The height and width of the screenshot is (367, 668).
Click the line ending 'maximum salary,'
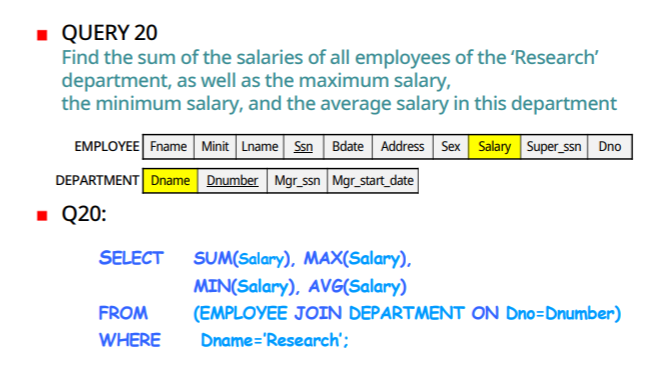[x=256, y=81]
